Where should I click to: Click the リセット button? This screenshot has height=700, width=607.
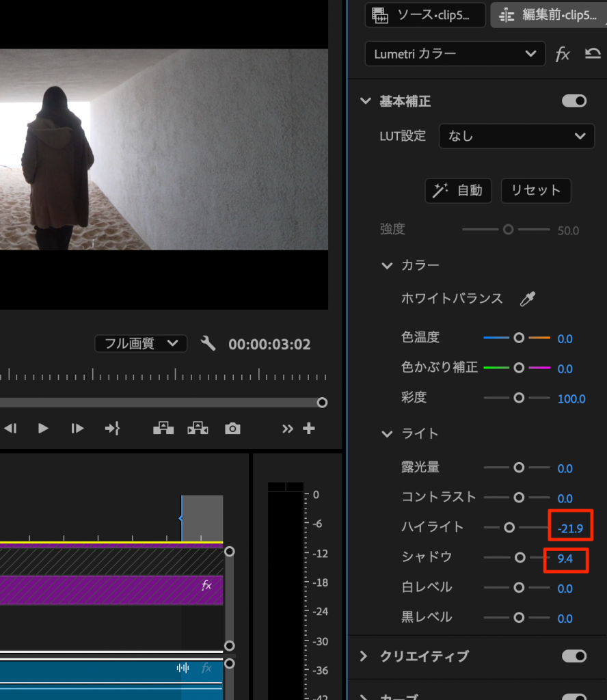[535, 191]
